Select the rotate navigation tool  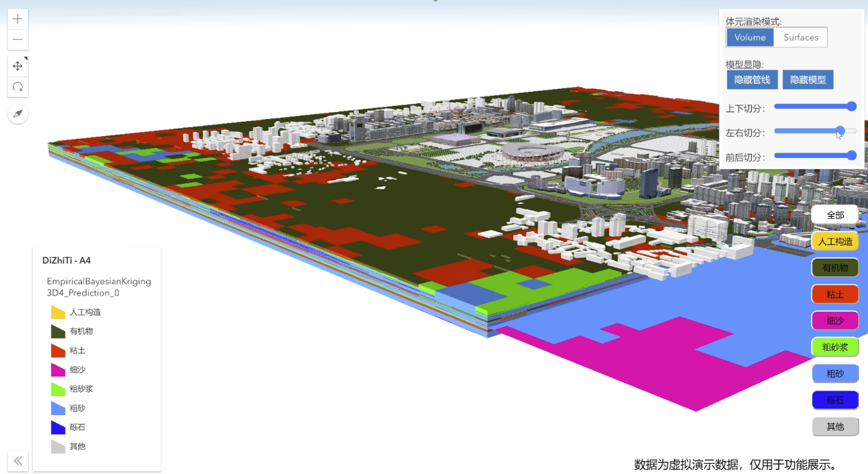[18, 87]
